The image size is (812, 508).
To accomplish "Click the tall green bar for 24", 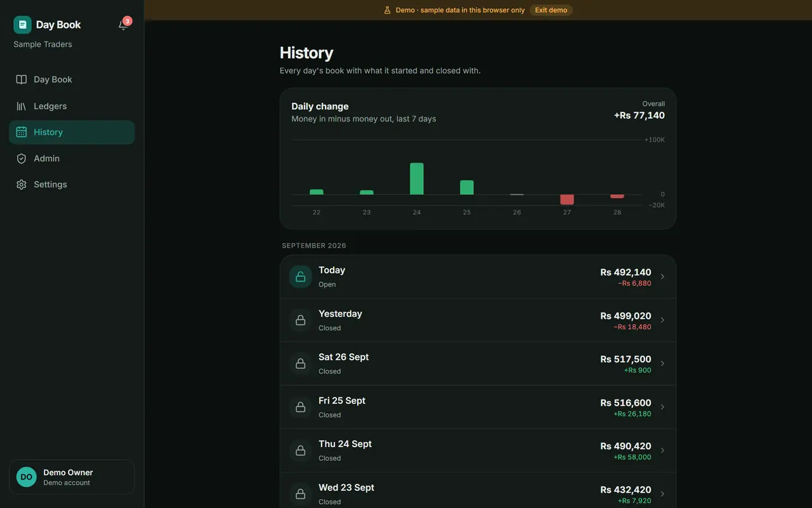I will (x=417, y=178).
